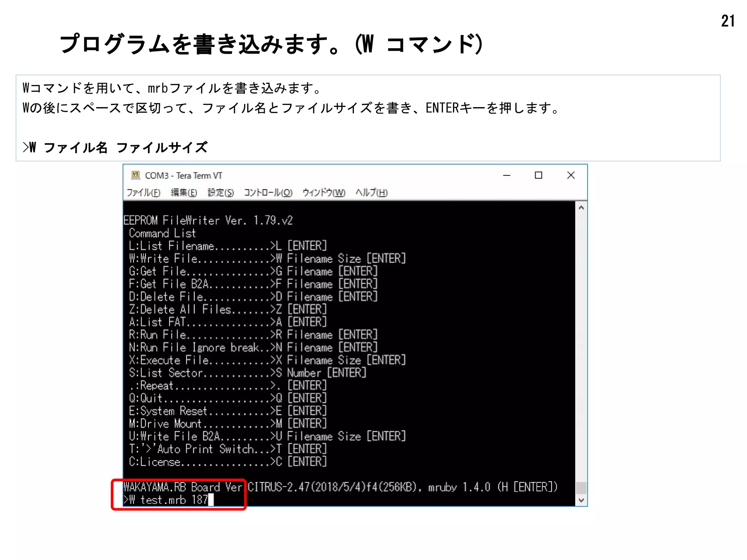Image resolution: width=747 pixels, height=560 pixels.
Task: Minimize the Tera Term window
Action: [x=507, y=175]
